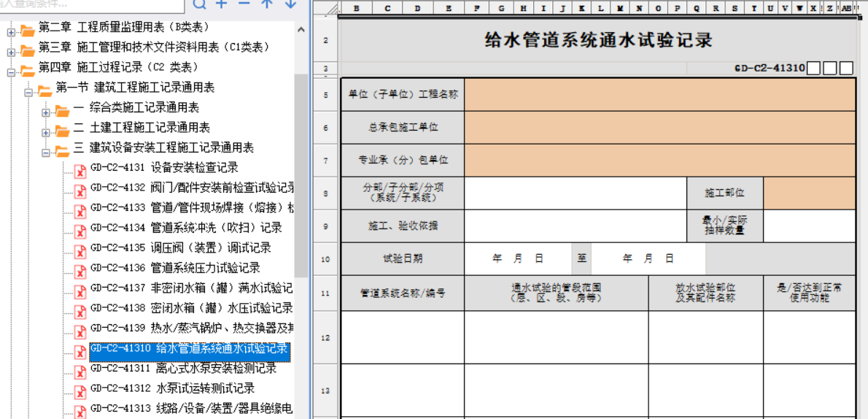Click the up arrow icon
Screen dimensions: 868x419
tap(267, 4)
